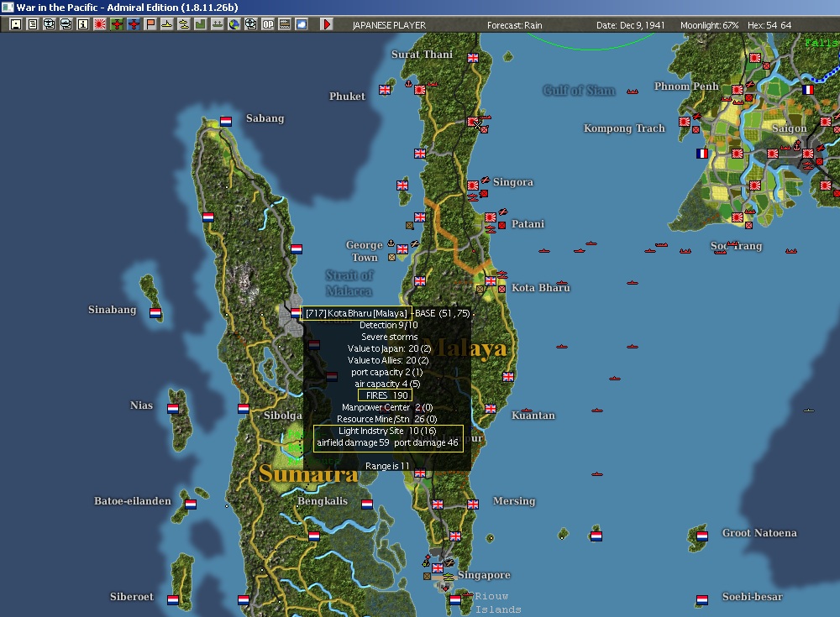Screen dimensions: 840x617
Task: Open the information 'i' screen icon
Action: point(83,24)
